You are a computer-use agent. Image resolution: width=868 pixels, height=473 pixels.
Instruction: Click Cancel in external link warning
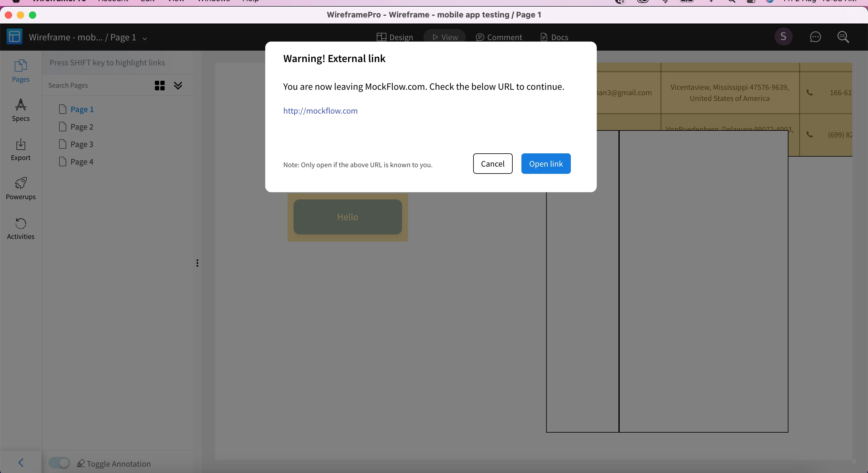492,164
